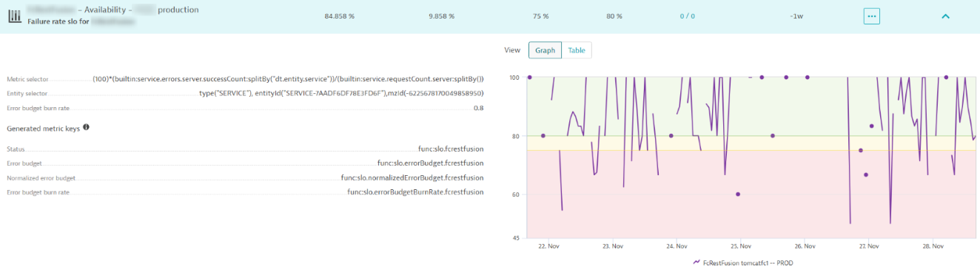
Task: Click the Error budget burn rate 0.8 value
Action: [x=479, y=108]
